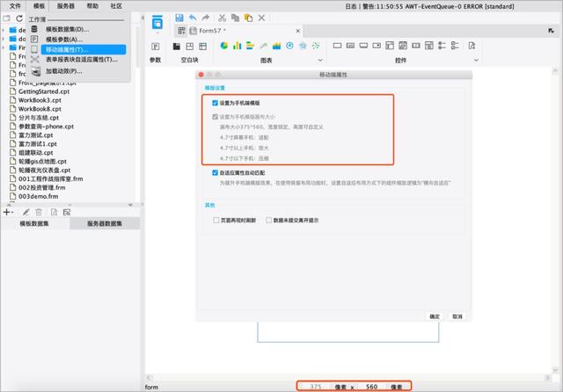The height and width of the screenshot is (392, 563).
Task: Enable 页面再现时刷新 checkbox
Action: coord(216,221)
